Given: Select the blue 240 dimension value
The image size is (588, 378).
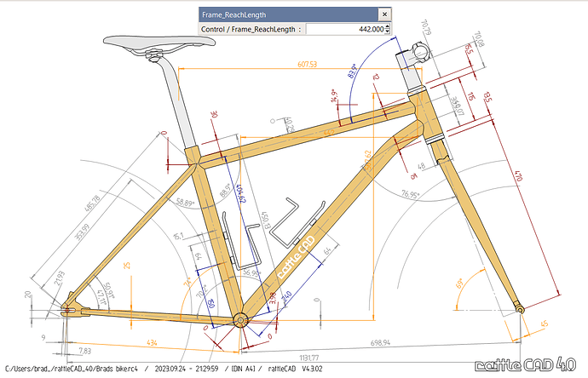Looking at the screenshot, I should [x=287, y=297].
